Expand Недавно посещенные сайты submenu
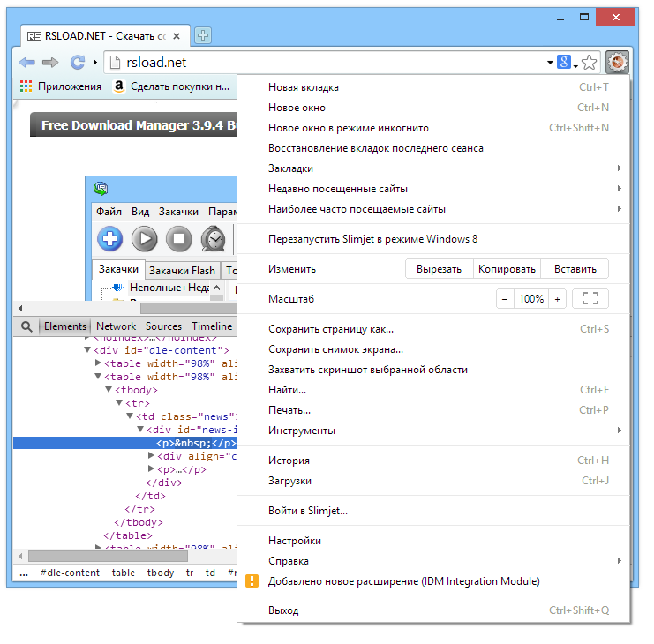The image size is (654, 644). (433, 189)
